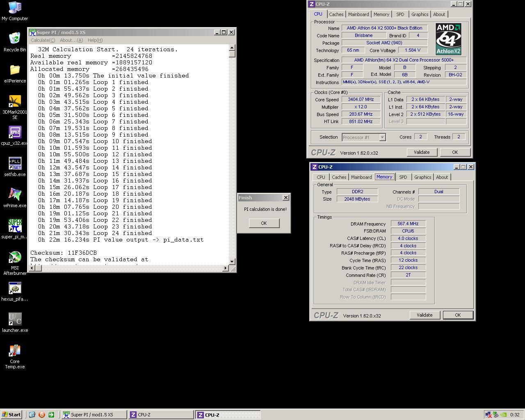Select CPU tab in bottom CPU-Z window
Image resolution: width=525 pixels, height=420 pixels.
[x=321, y=177]
